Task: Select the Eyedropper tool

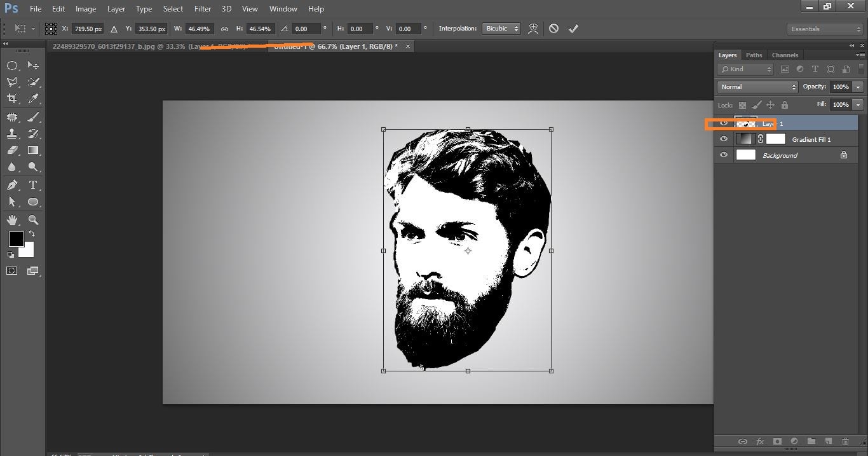Action: coord(33,99)
